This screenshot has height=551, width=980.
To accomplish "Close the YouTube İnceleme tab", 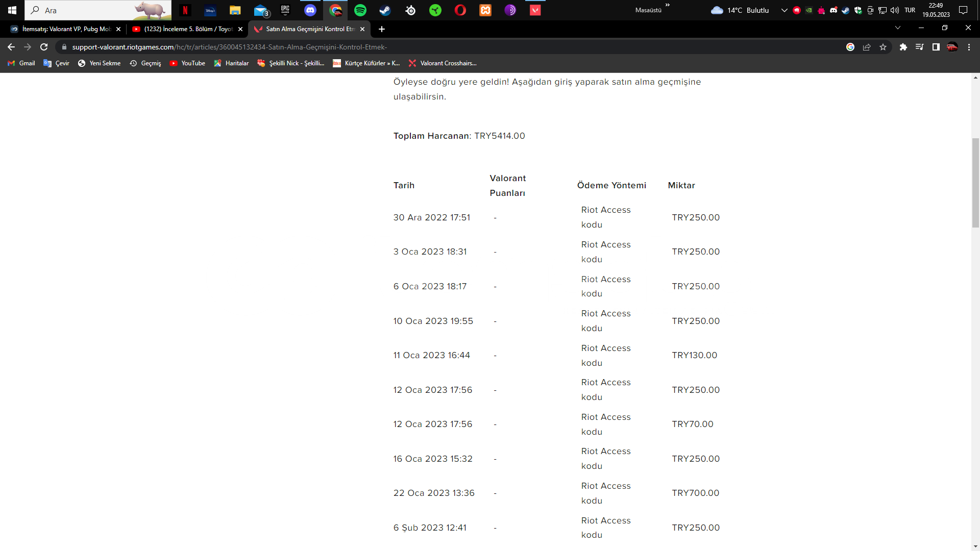I will (240, 29).
